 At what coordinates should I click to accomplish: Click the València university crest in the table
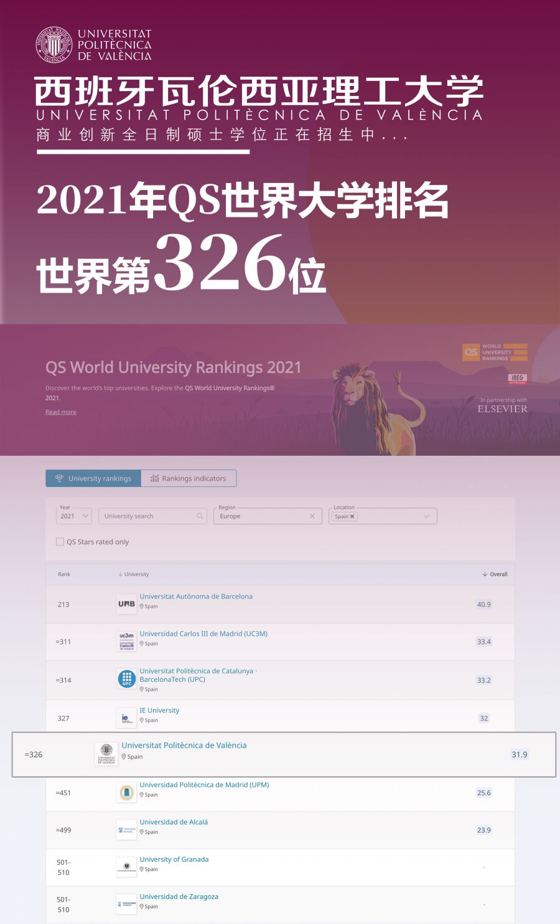pyautogui.click(x=106, y=754)
